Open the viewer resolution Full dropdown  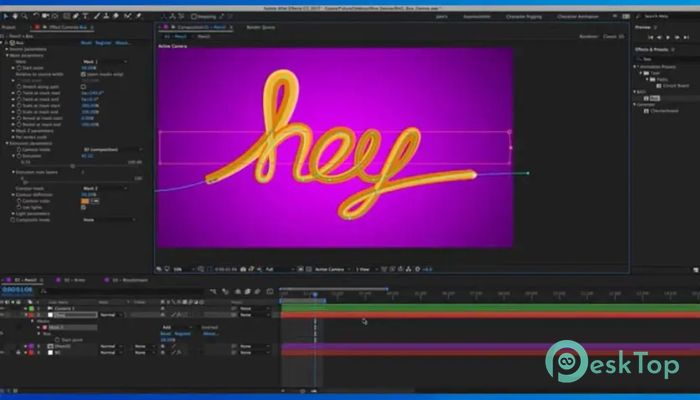[280, 269]
